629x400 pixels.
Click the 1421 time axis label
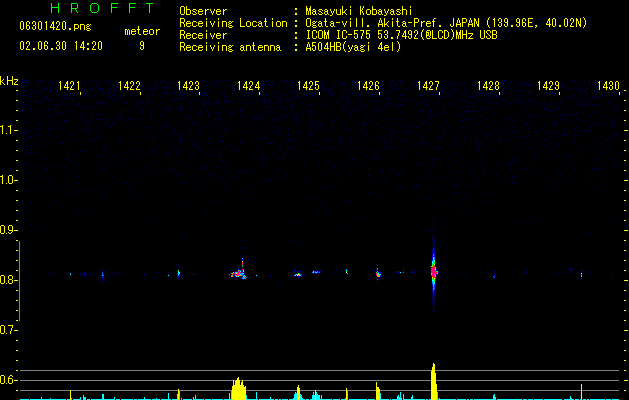pos(69,86)
